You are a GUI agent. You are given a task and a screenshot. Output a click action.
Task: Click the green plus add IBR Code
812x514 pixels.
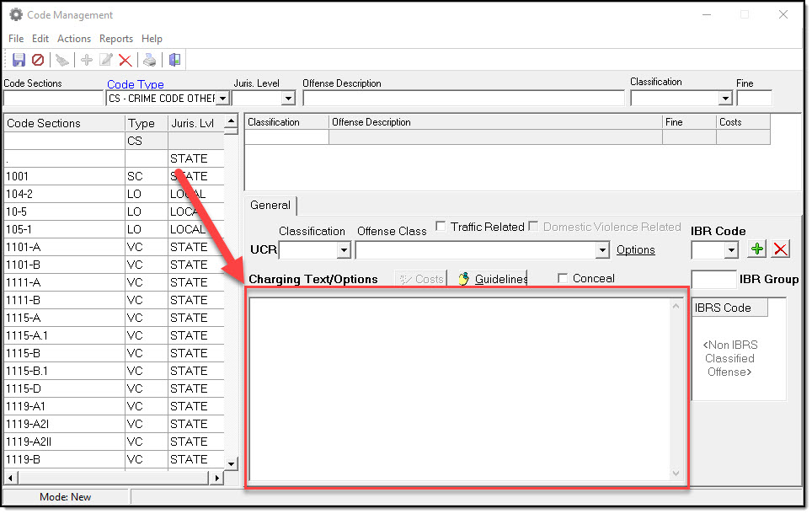coord(757,249)
